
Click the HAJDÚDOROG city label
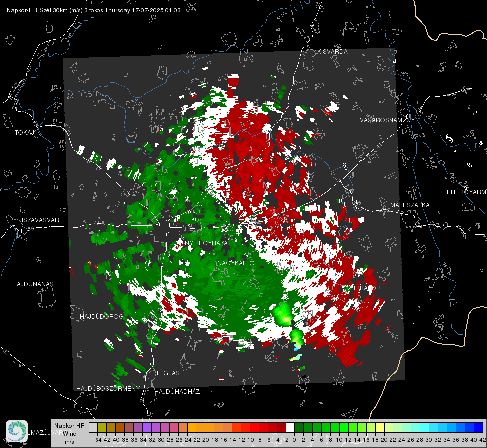click(101, 317)
